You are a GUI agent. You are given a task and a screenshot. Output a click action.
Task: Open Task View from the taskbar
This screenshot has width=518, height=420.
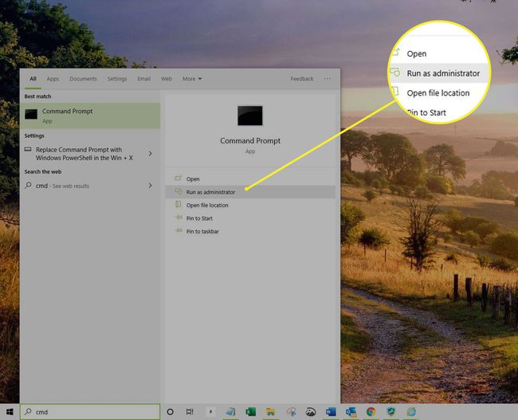click(190, 412)
